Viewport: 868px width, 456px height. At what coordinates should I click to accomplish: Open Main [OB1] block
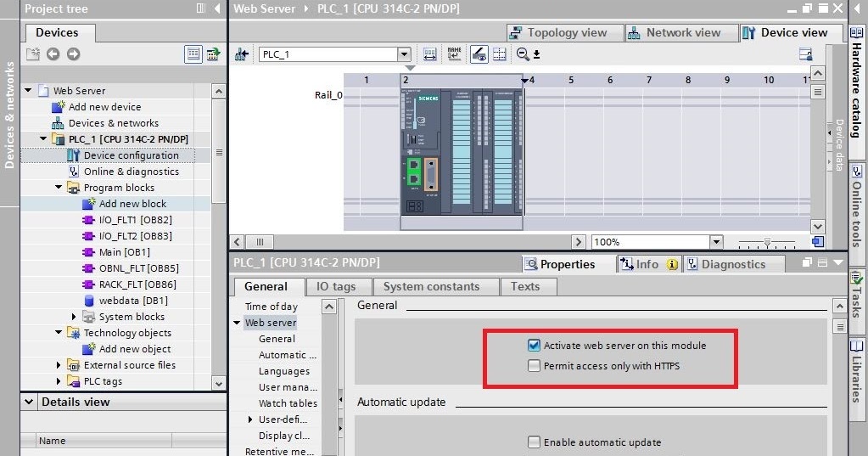[x=125, y=252]
